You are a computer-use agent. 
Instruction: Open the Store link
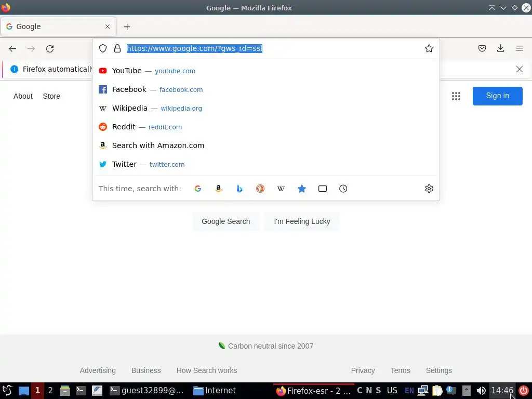[51, 96]
